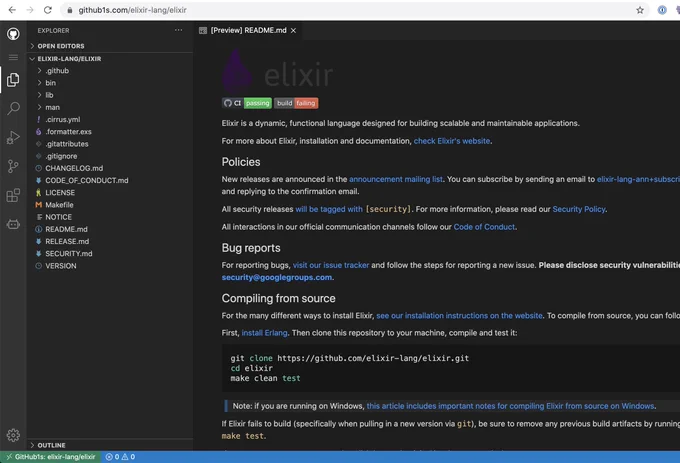Click the Elixir logo image in README
This screenshot has width=680, height=463.
coord(278,72)
